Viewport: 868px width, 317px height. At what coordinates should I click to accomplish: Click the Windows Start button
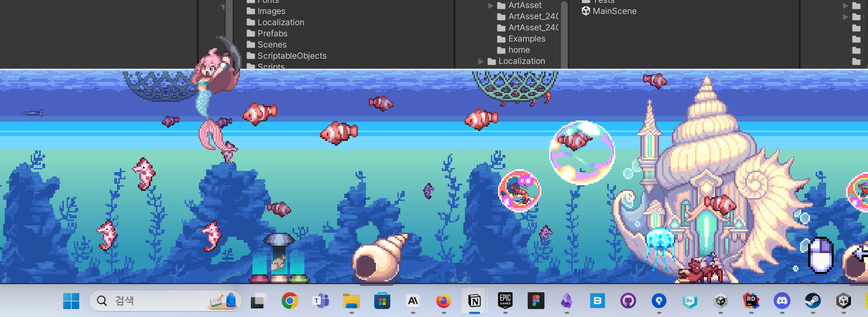tap(71, 301)
